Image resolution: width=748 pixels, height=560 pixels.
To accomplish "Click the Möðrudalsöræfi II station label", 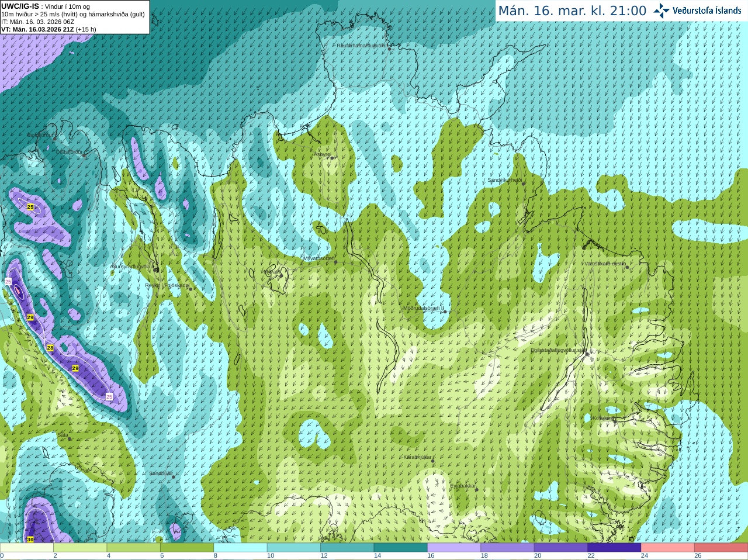I will pyautogui.click(x=424, y=308).
